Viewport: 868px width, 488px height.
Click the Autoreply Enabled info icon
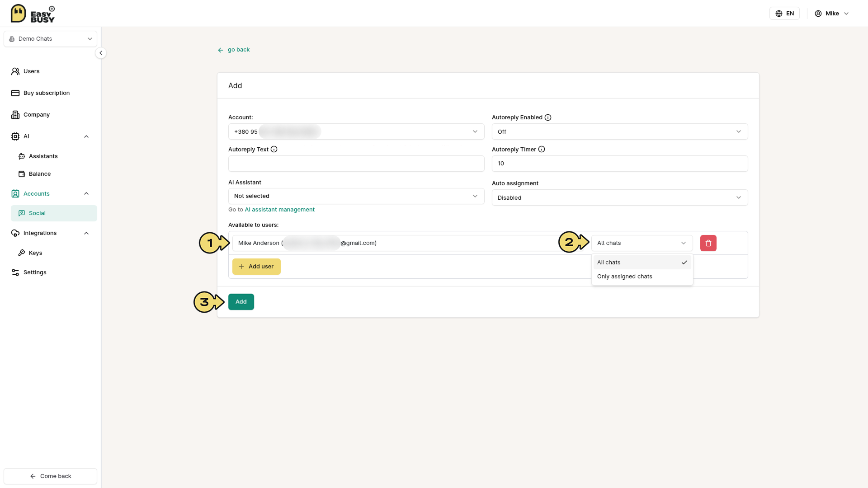548,117
